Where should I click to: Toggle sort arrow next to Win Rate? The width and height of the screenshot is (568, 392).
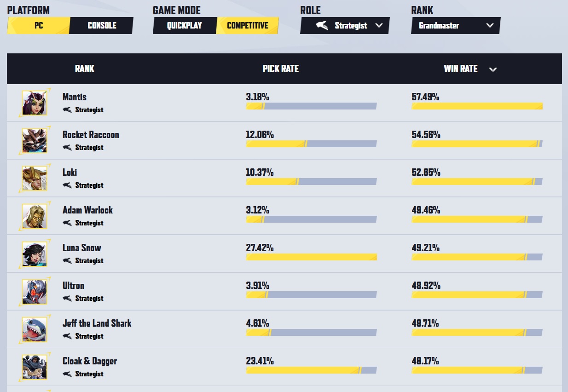[x=493, y=69]
